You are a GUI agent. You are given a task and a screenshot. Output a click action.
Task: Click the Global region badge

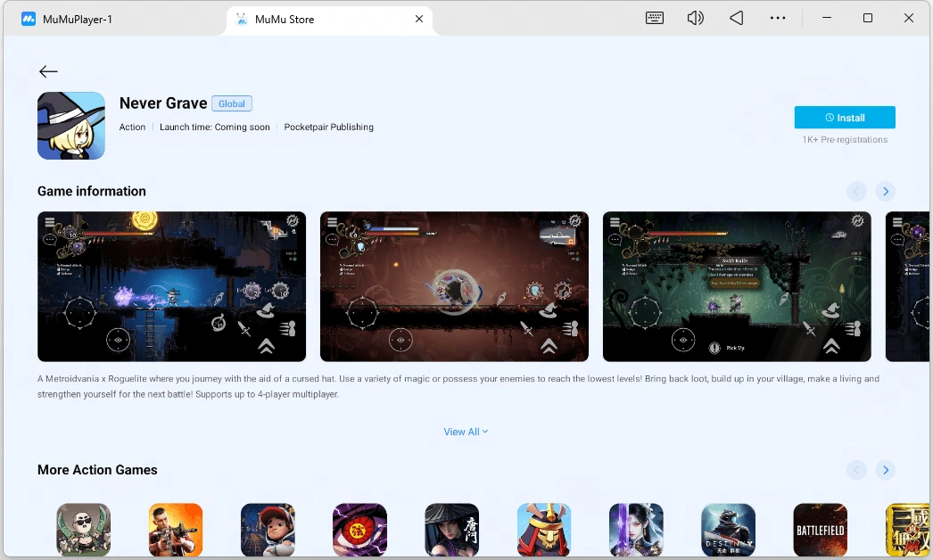(x=231, y=103)
